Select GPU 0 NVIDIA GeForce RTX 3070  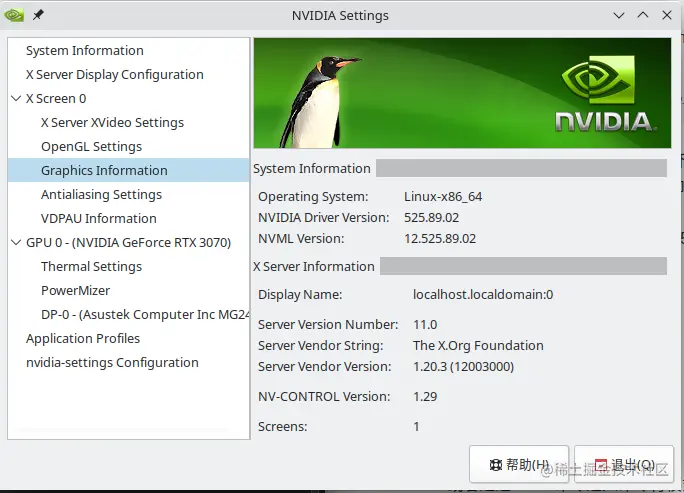click(x=128, y=243)
